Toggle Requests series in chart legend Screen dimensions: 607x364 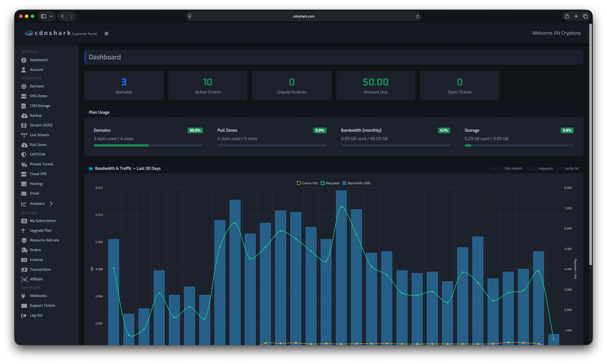point(330,183)
